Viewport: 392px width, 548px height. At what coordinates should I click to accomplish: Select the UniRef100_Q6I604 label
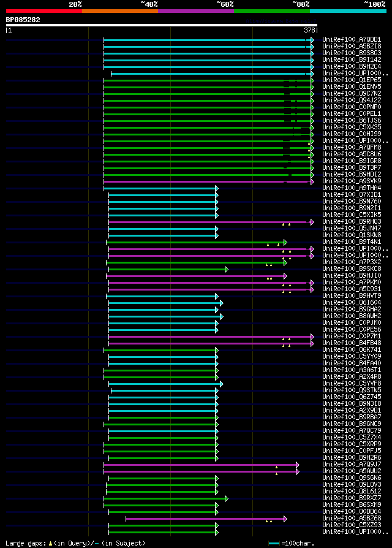point(352,303)
